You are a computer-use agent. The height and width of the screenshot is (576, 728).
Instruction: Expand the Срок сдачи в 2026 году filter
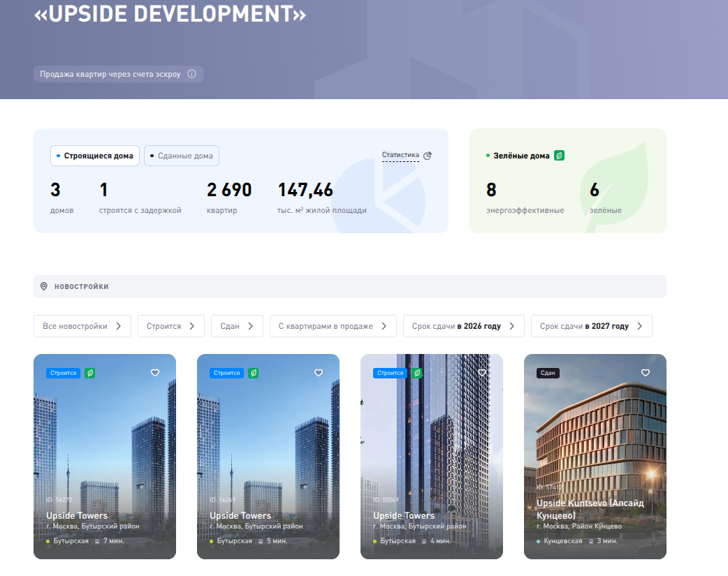pos(512,326)
